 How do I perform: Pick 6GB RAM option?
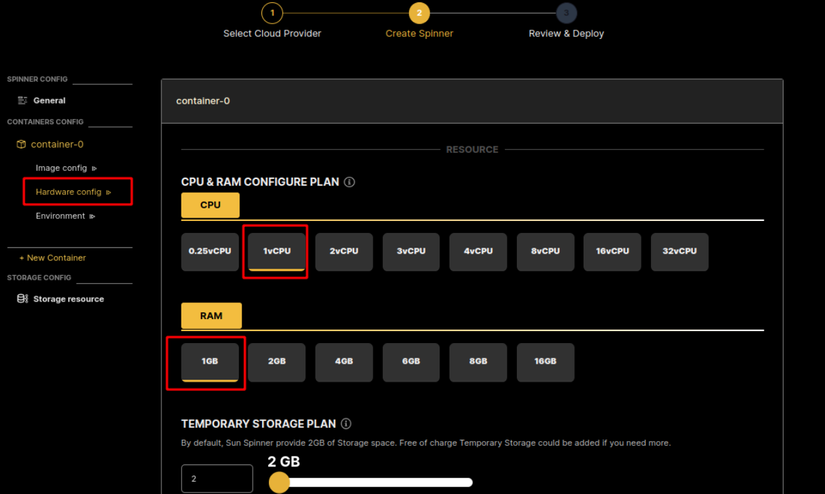[x=411, y=362]
